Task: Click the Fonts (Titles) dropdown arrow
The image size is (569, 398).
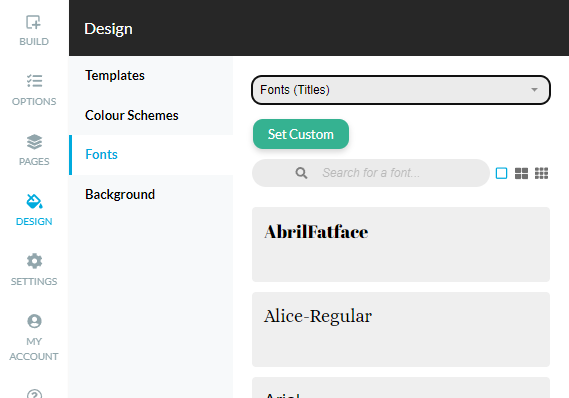Action: 534,90
